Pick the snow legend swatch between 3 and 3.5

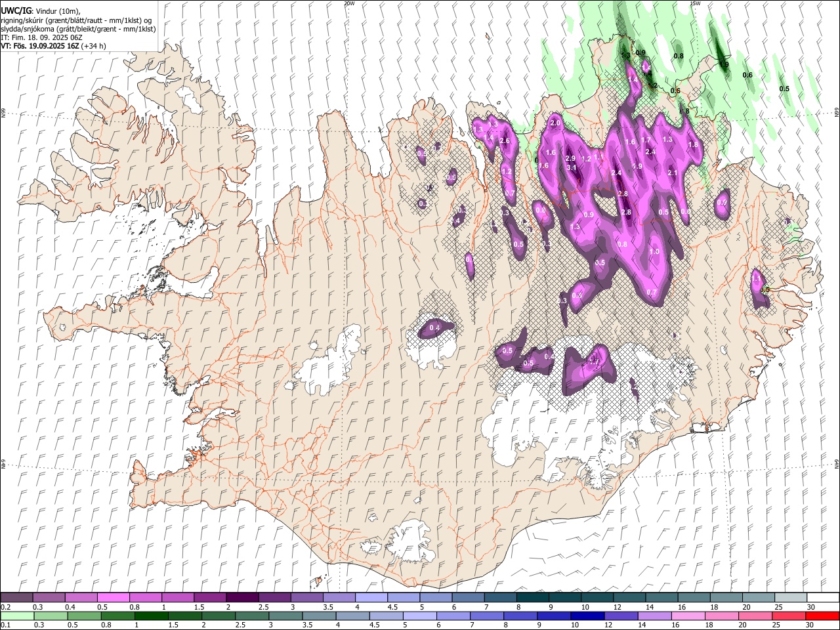[x=306, y=598]
